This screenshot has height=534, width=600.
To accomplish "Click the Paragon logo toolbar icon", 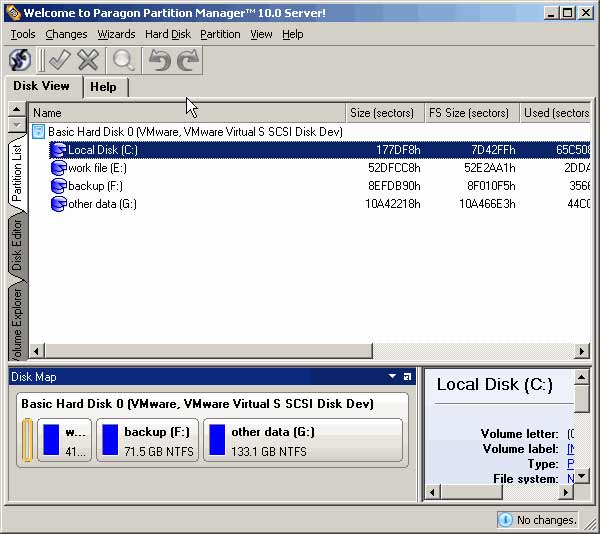I will (20, 60).
